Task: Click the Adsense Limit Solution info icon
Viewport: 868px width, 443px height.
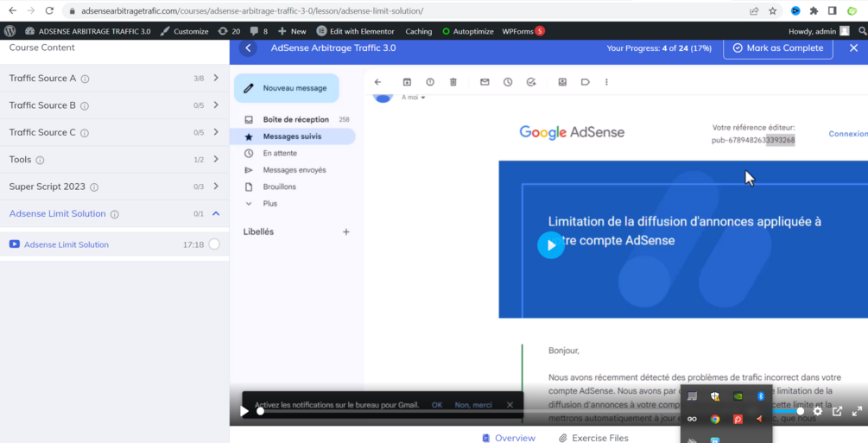Action: click(x=115, y=214)
